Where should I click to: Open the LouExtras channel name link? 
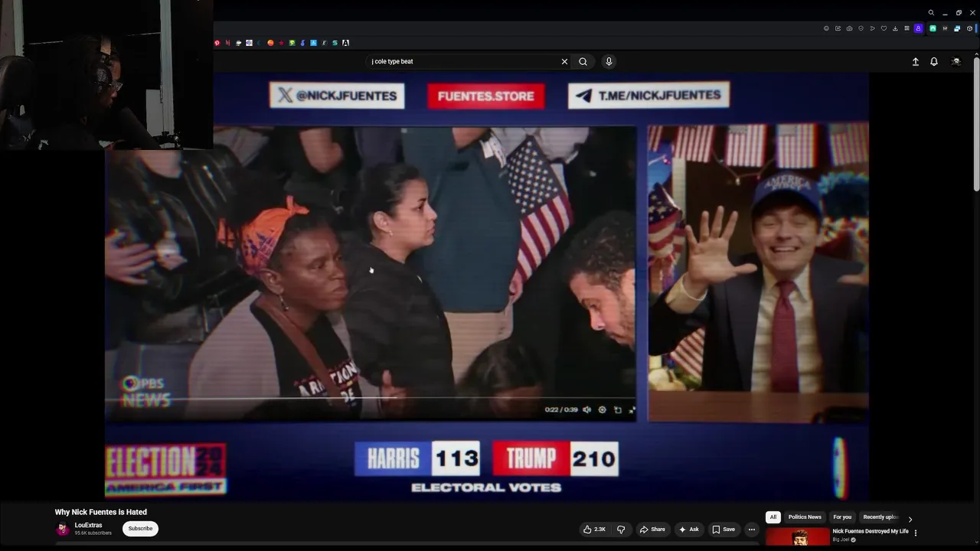click(x=88, y=525)
